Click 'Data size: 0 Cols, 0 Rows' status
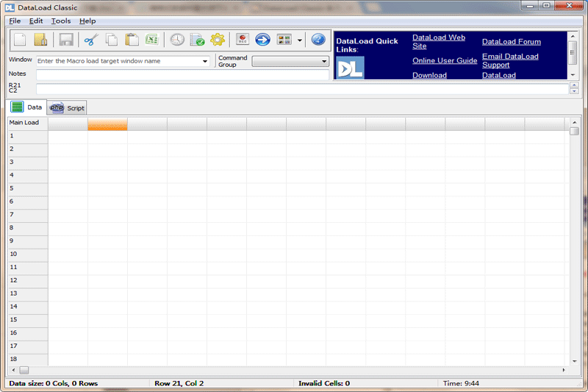 (53, 383)
